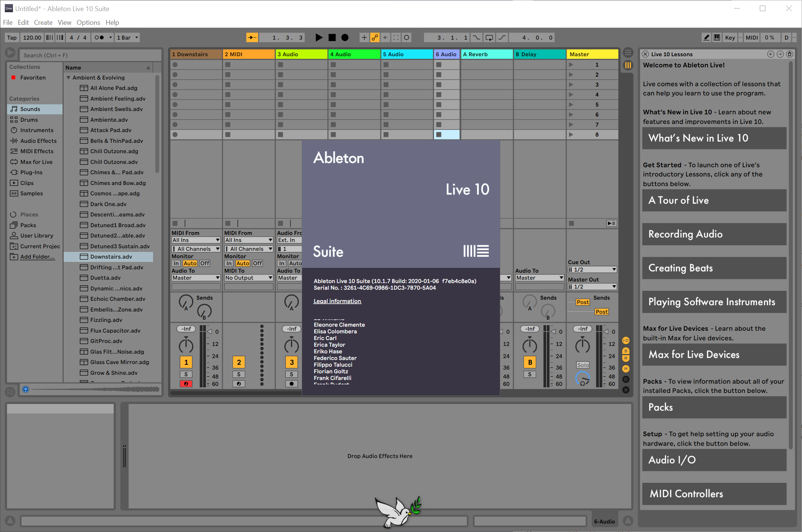Screen dimensions: 802x532
Task: Toggle the Follow playback icon
Action: point(252,37)
